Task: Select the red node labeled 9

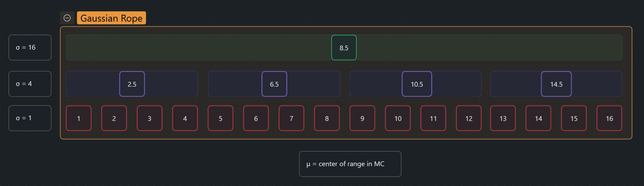Action: [x=362, y=118]
